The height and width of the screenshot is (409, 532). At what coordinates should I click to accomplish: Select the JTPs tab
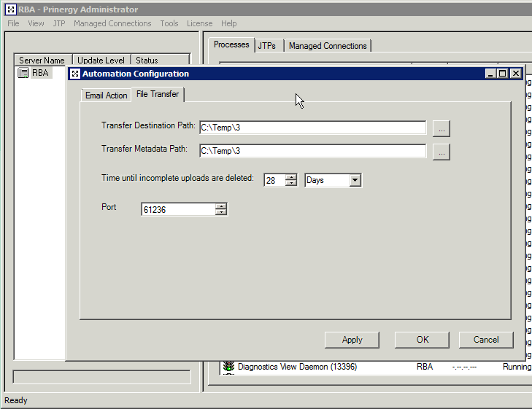267,46
